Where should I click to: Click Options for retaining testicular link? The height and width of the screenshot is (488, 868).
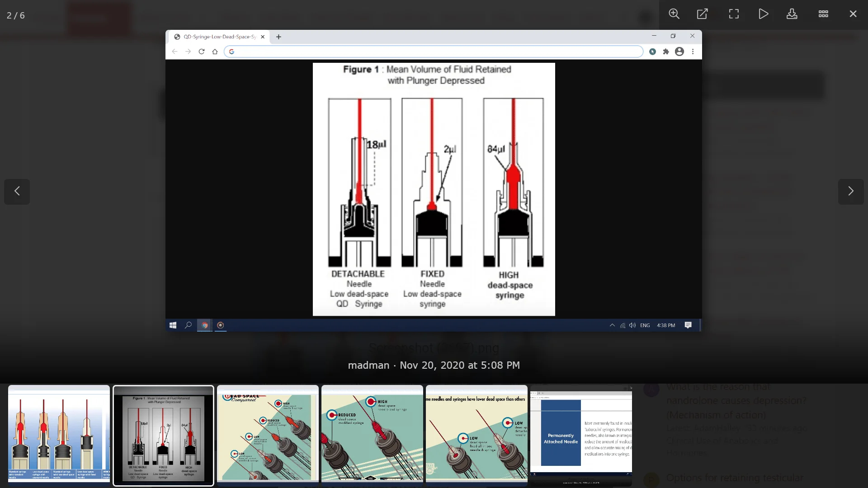(735, 478)
